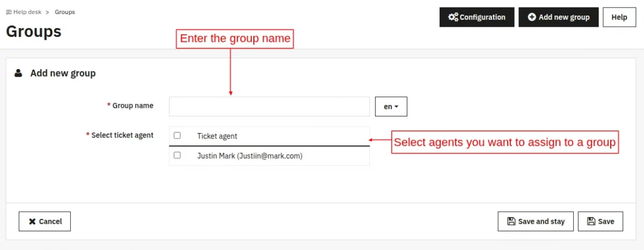Focus the Group name input field
The width and height of the screenshot is (644, 250).
click(269, 106)
